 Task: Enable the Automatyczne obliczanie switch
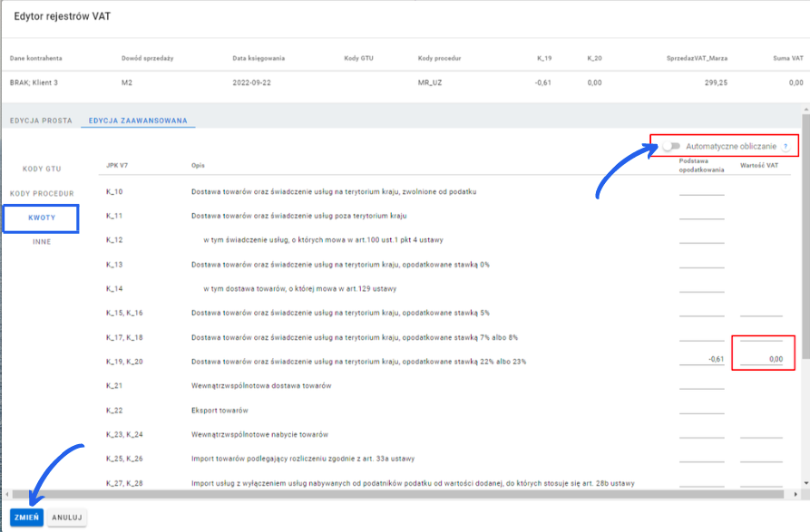670,146
